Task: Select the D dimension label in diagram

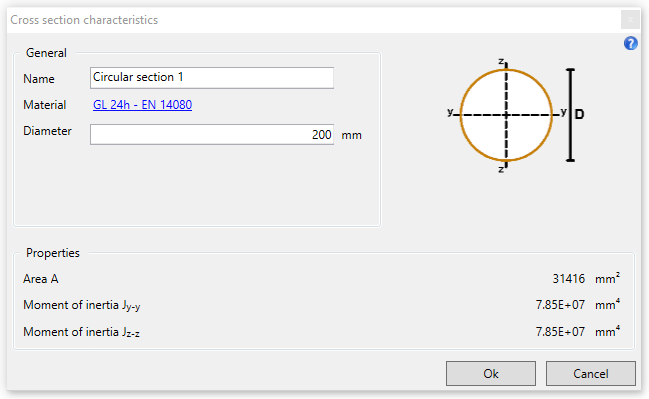Action: [x=579, y=114]
